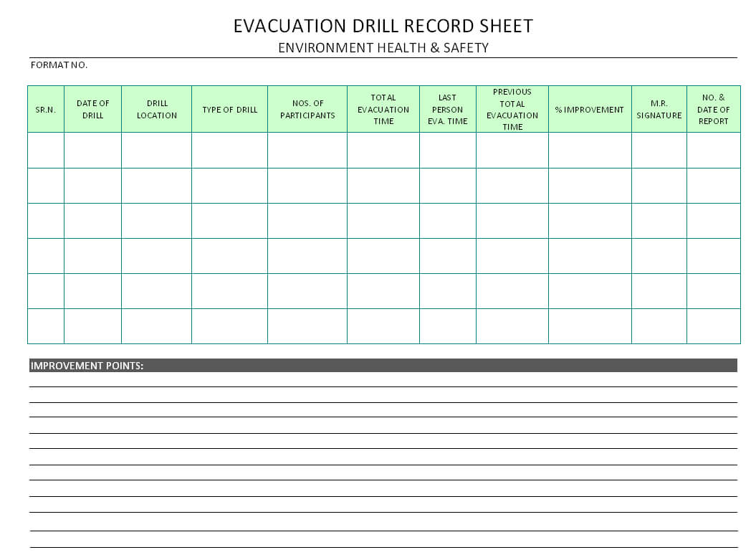756x560 pixels.
Task: Click the Format No. label
Action: pos(59,65)
